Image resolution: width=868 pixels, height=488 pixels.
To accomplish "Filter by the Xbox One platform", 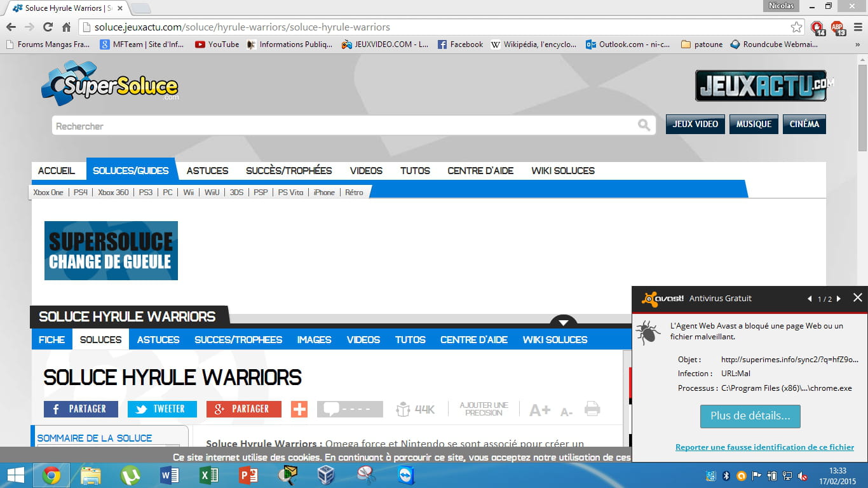I will coord(48,192).
